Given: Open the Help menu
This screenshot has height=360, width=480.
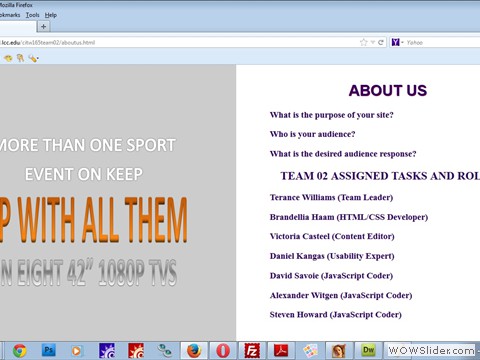Looking at the screenshot, I should [51, 15].
